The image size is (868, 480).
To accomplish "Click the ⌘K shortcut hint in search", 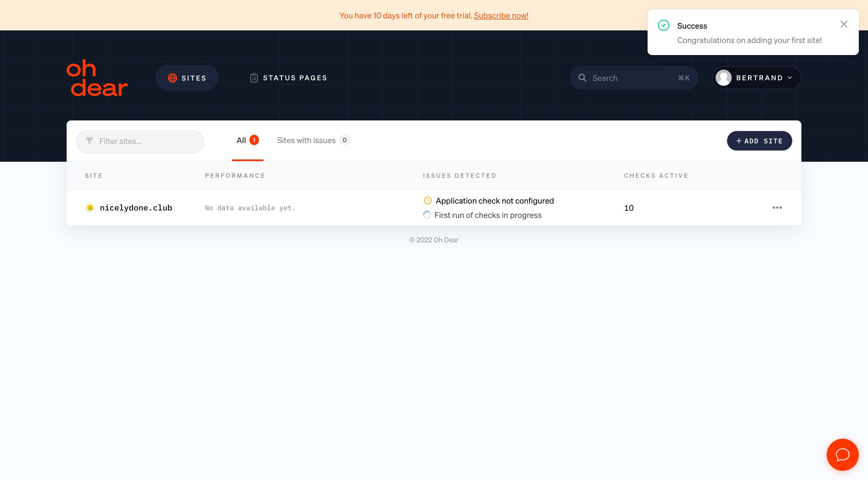I will tap(684, 78).
